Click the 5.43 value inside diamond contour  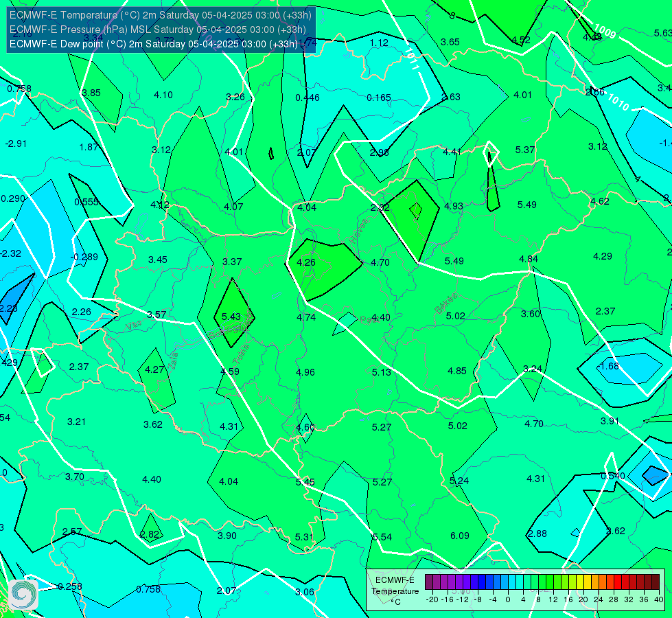(231, 317)
